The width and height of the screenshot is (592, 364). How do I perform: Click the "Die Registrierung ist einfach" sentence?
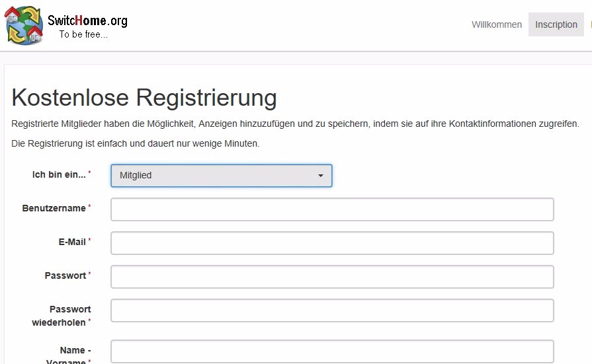tap(136, 143)
